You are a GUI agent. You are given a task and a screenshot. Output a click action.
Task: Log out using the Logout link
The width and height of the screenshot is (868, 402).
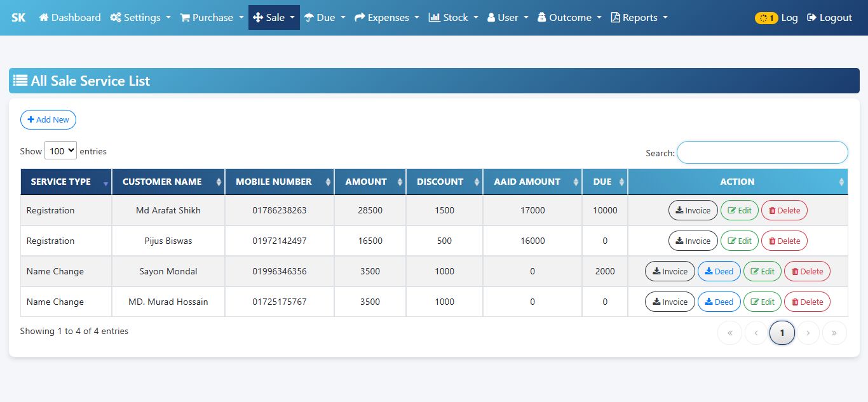pyautogui.click(x=829, y=18)
